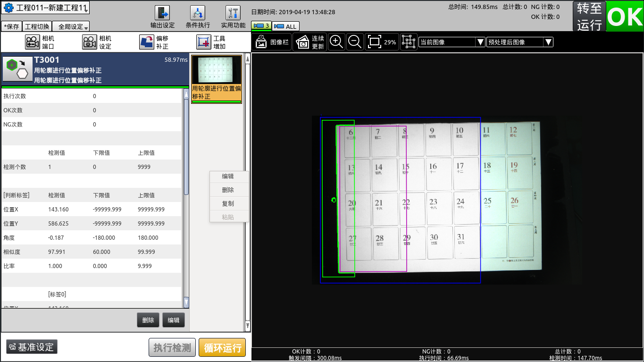Click the 位置Y value 586.625
Viewport: 644px width, 362px height.
pyautogui.click(x=59, y=224)
